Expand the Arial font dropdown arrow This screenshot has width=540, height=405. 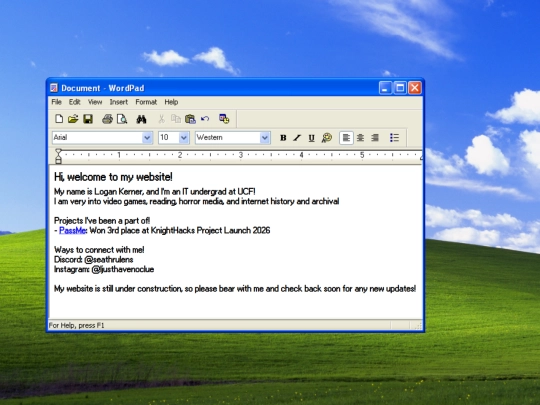pyautogui.click(x=147, y=138)
